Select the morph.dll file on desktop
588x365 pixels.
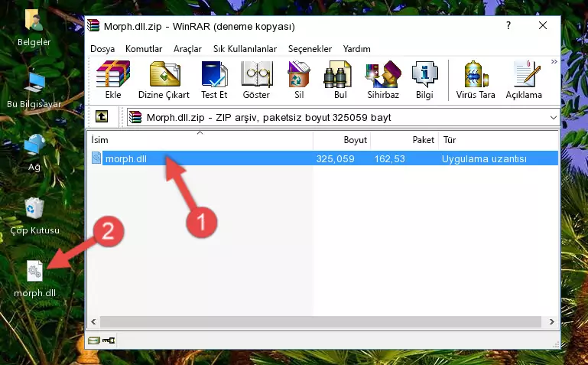click(x=34, y=279)
